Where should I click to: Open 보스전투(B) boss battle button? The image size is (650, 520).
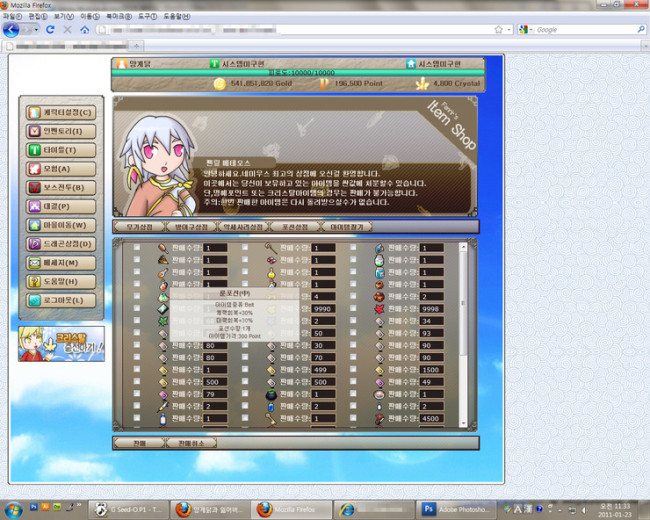61,187
